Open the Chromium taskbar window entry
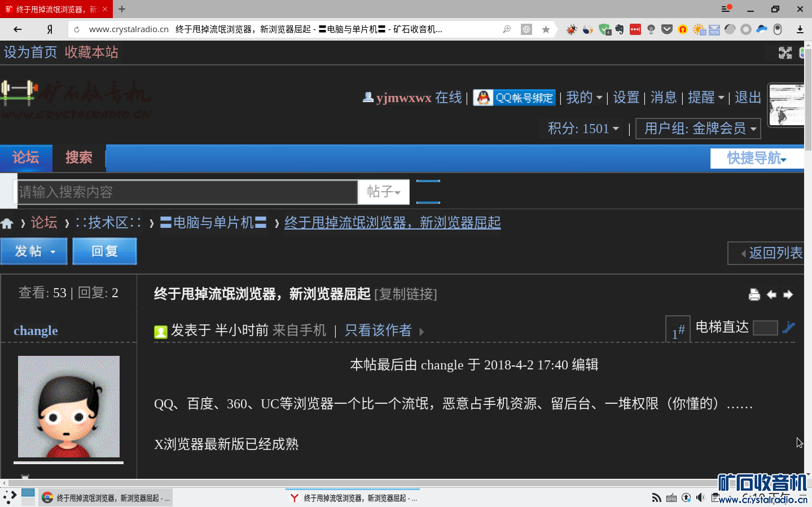 [x=106, y=498]
